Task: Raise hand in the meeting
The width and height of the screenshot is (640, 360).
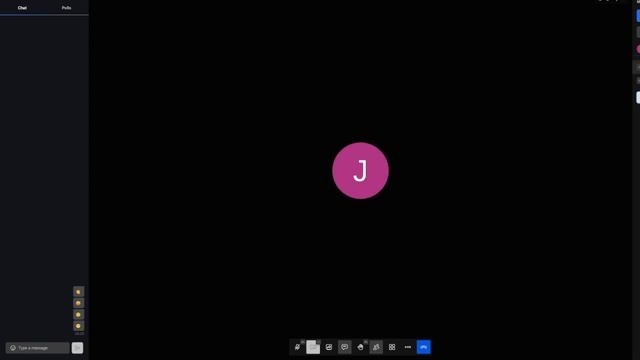Action: [x=360, y=347]
